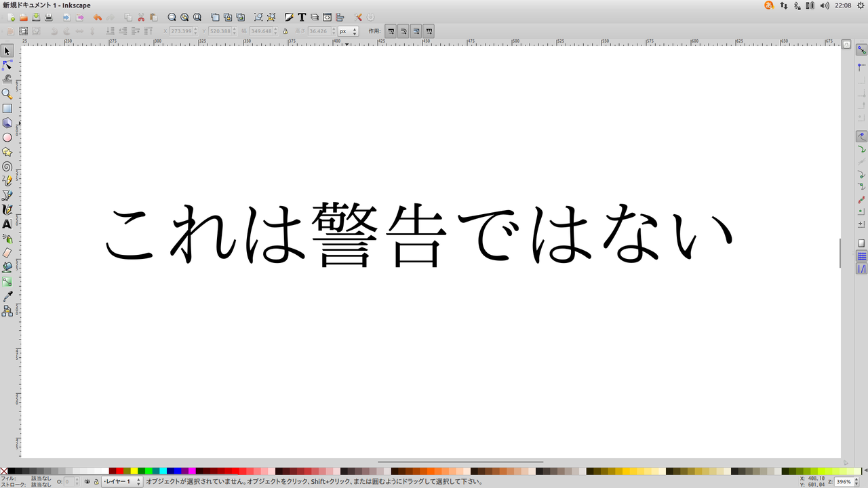Select the 3D box tool
Viewport: 868px width, 488px height.
coord(7,123)
